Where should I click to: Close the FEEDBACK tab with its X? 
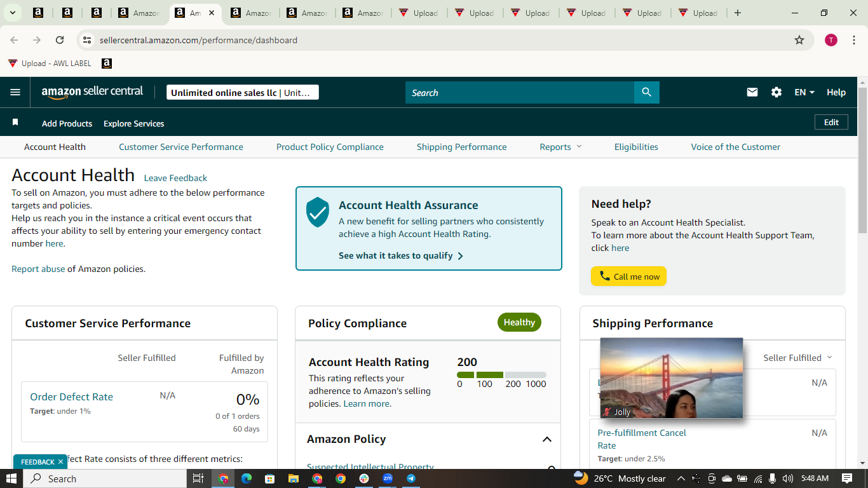60,462
